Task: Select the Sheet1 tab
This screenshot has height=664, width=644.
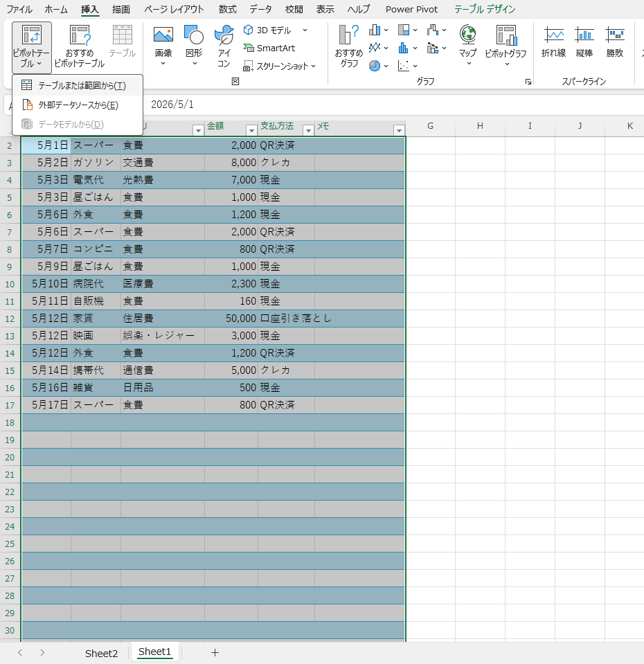Action: click(154, 652)
